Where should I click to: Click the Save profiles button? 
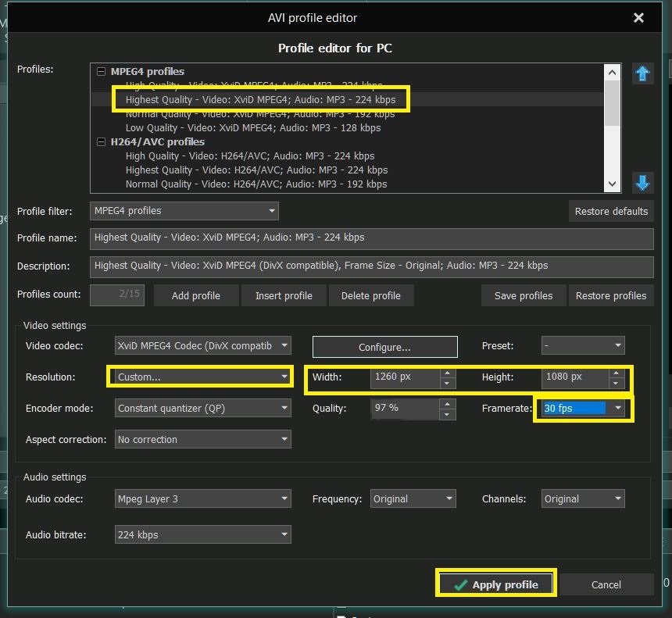tap(523, 295)
